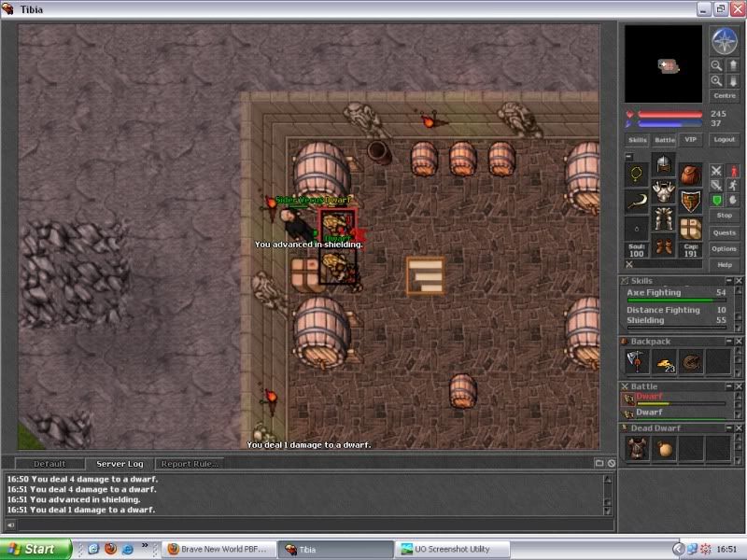
Task: Switch to UO Screenshot Utility window
Action: [452, 549]
